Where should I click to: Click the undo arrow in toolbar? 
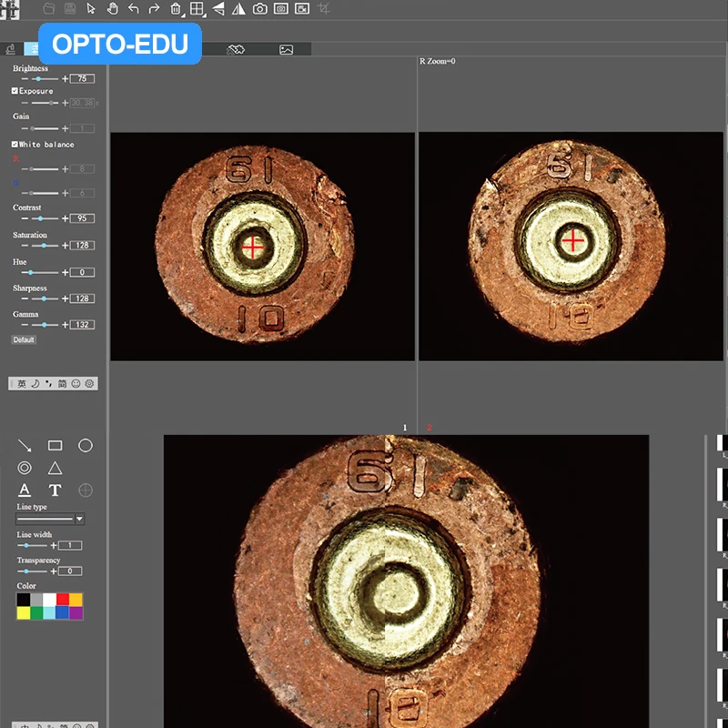click(x=134, y=9)
